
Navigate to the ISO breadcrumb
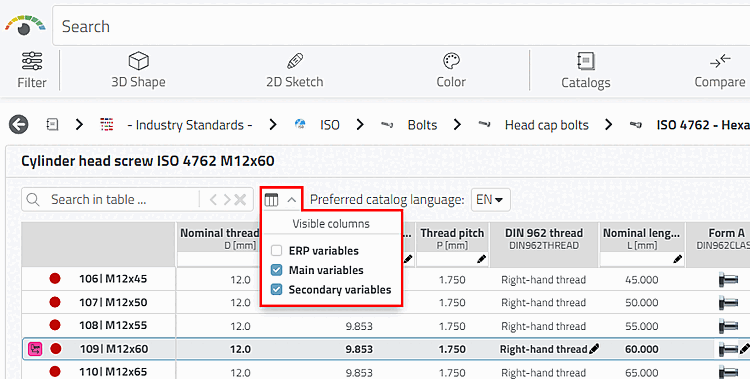tap(330, 125)
